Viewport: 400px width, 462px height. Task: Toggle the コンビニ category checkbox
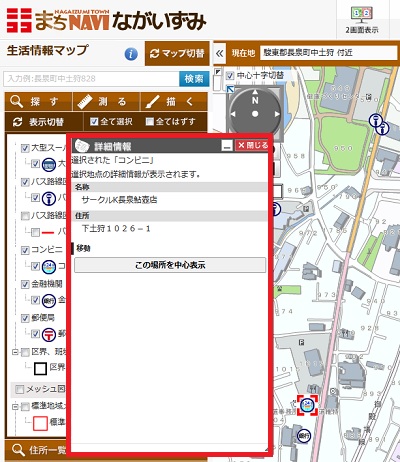point(25,250)
